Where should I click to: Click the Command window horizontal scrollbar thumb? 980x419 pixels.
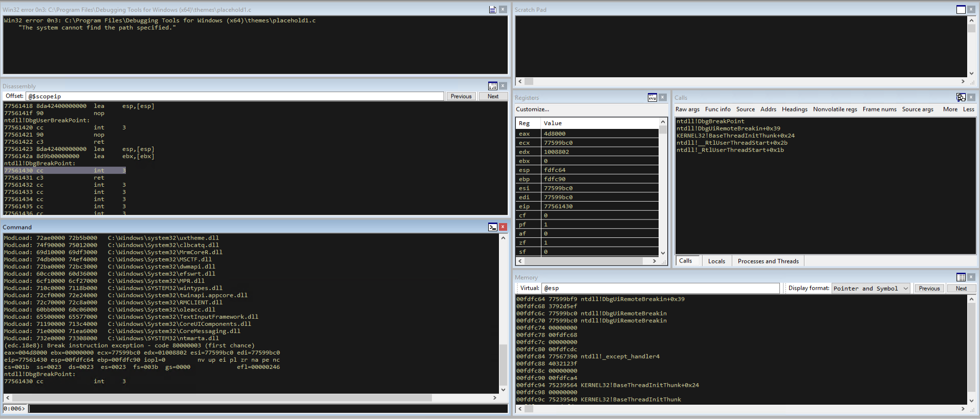pos(222,398)
